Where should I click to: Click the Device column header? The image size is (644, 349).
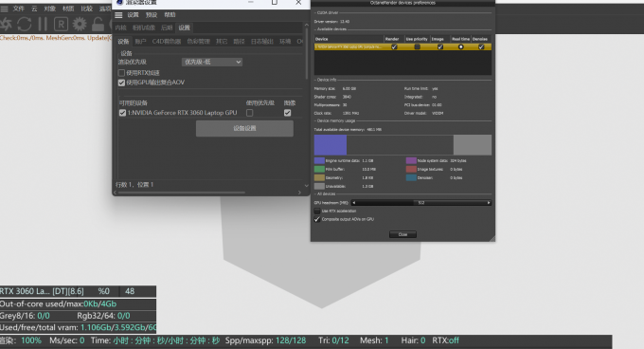click(322, 39)
